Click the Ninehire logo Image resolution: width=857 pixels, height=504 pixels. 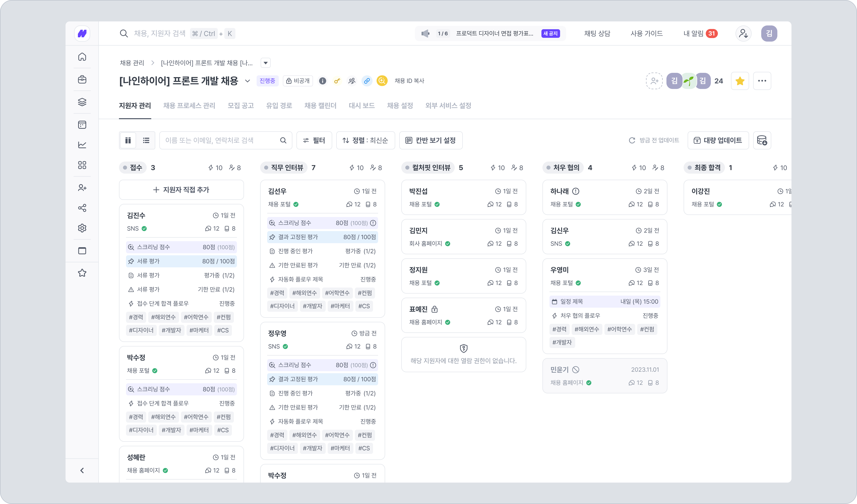[x=82, y=33]
